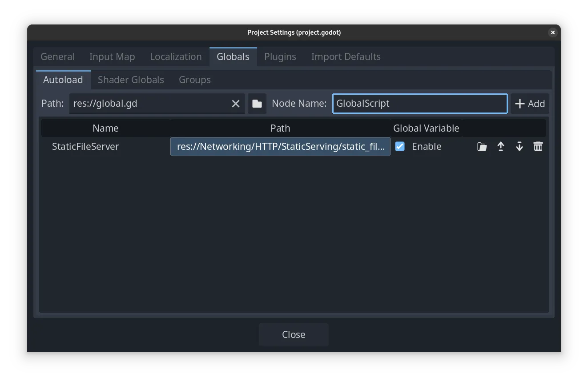Delete the StaticFileServer autoload entry

[538, 147]
